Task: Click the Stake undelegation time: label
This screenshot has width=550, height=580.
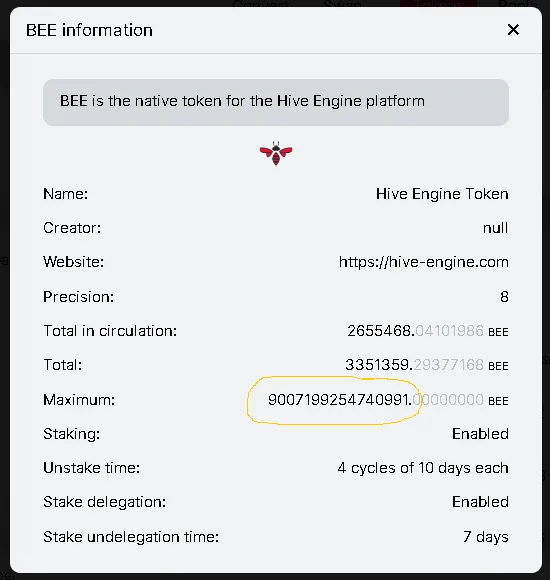Action: click(x=131, y=537)
